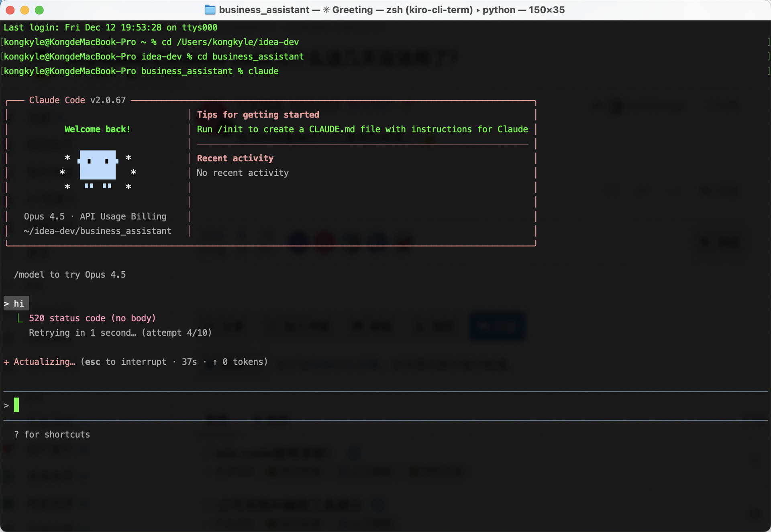Click the 'Opus 4.5 · API Usage Billing' line
The width and height of the screenshot is (771, 532).
pos(95,217)
